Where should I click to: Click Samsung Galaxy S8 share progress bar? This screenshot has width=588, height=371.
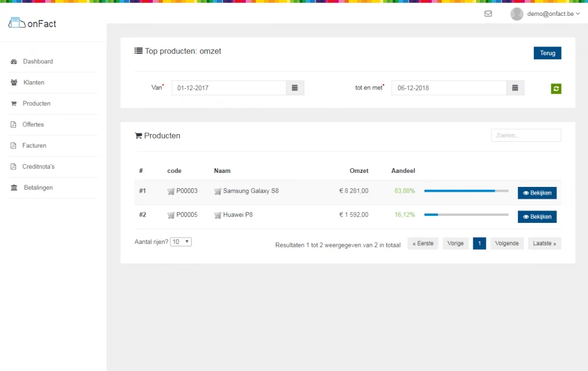466,191
